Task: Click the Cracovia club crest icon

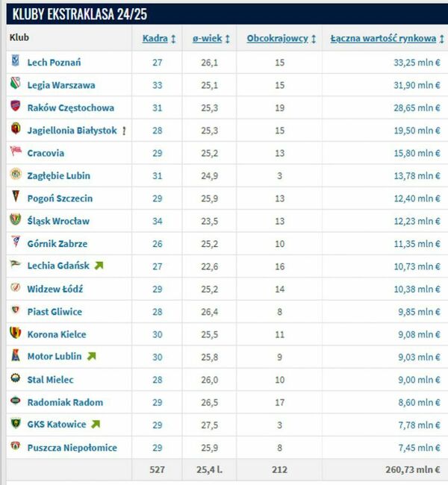Action: coord(15,153)
